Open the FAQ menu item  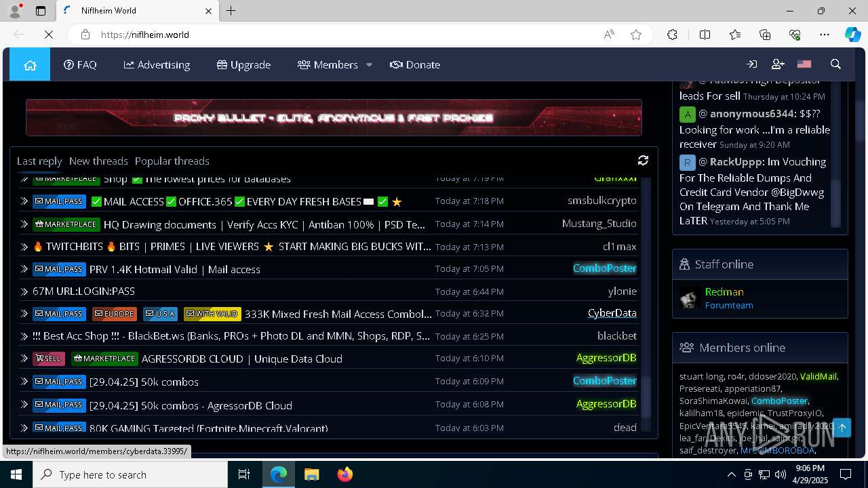(80, 64)
